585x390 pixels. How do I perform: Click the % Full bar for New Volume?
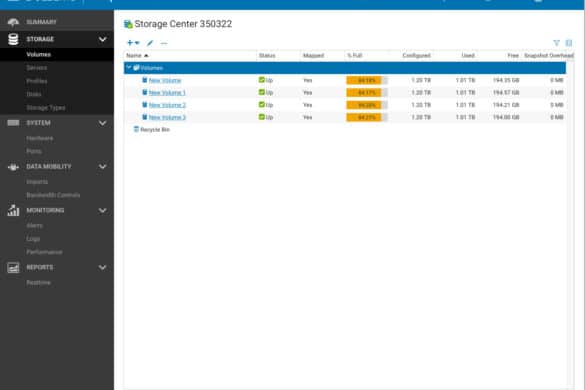click(367, 80)
